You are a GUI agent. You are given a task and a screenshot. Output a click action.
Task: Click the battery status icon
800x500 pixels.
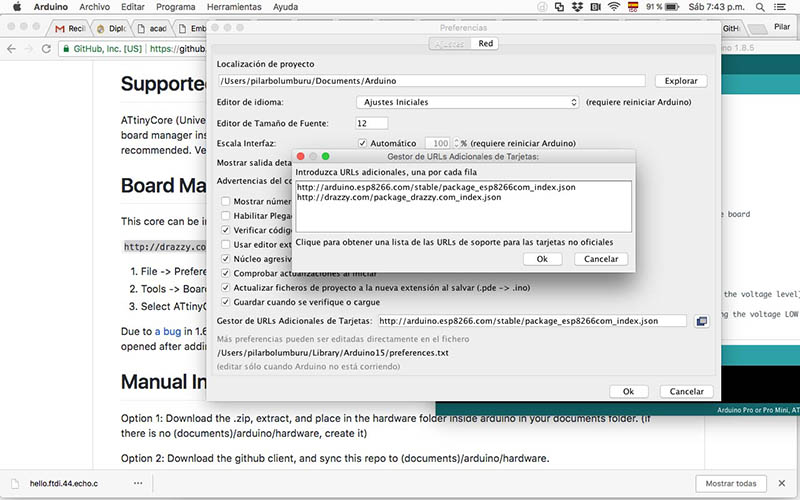pos(672,7)
